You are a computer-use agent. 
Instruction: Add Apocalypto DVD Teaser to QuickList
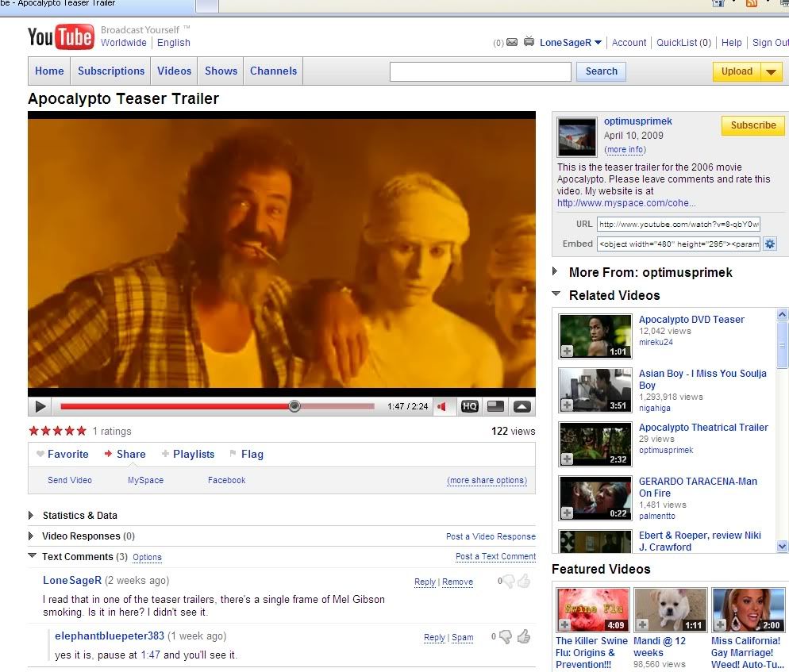pyautogui.click(x=566, y=351)
